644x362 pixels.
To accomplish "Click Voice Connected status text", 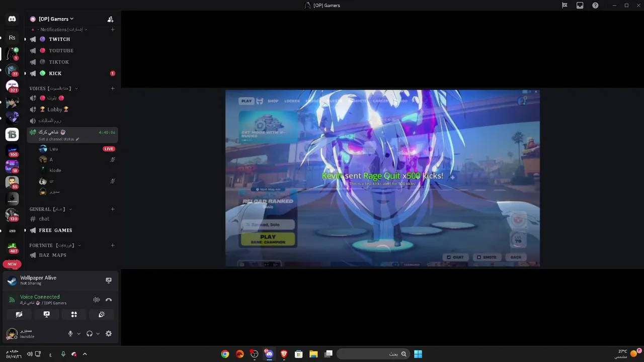I will [x=40, y=297].
